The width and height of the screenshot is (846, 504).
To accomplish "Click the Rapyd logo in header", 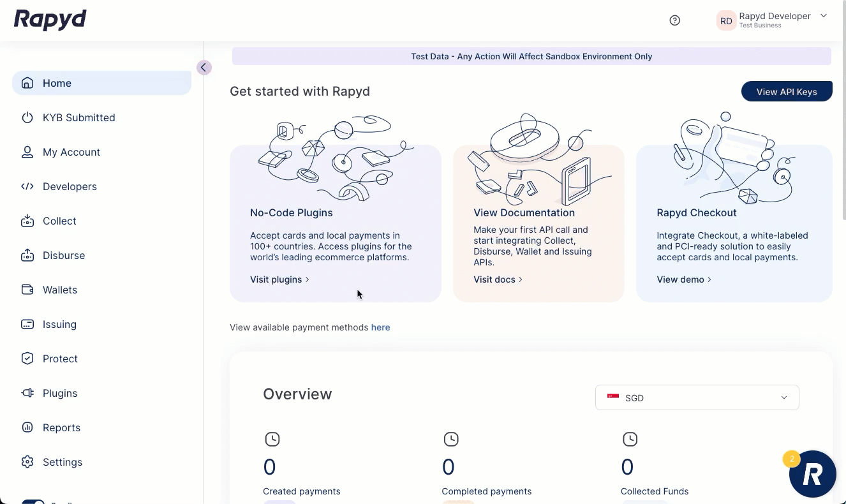I will tap(50, 20).
